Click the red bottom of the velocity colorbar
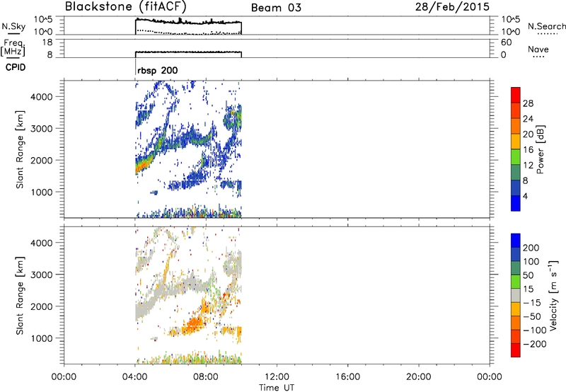 pyautogui.click(x=516, y=350)
